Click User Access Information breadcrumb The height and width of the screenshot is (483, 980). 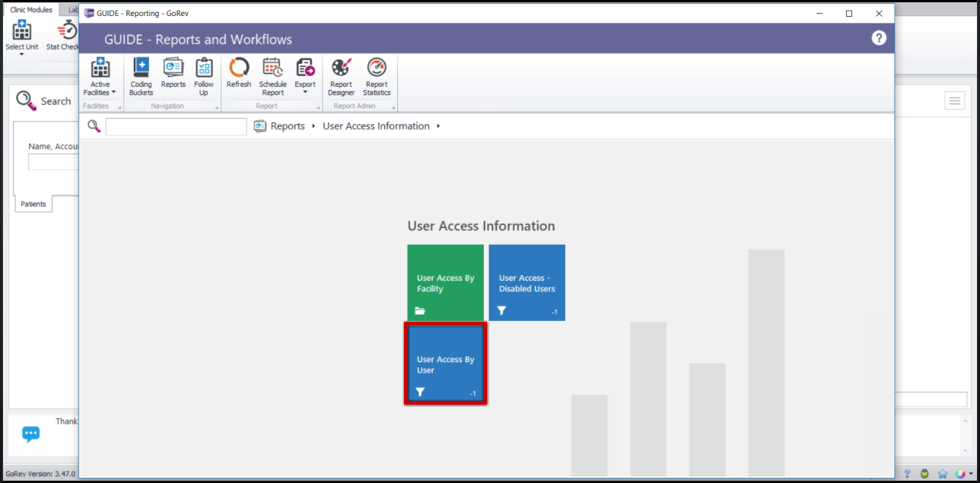tap(376, 126)
